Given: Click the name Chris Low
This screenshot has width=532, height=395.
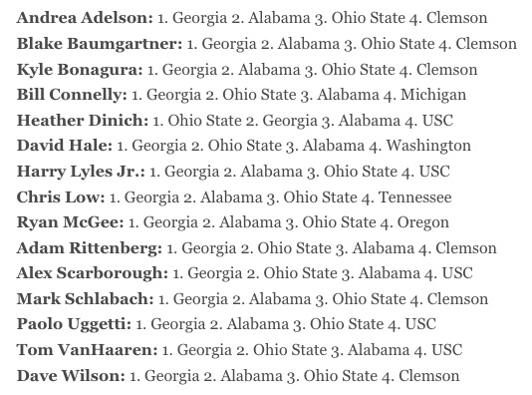Looking at the screenshot, I should 61,197.
